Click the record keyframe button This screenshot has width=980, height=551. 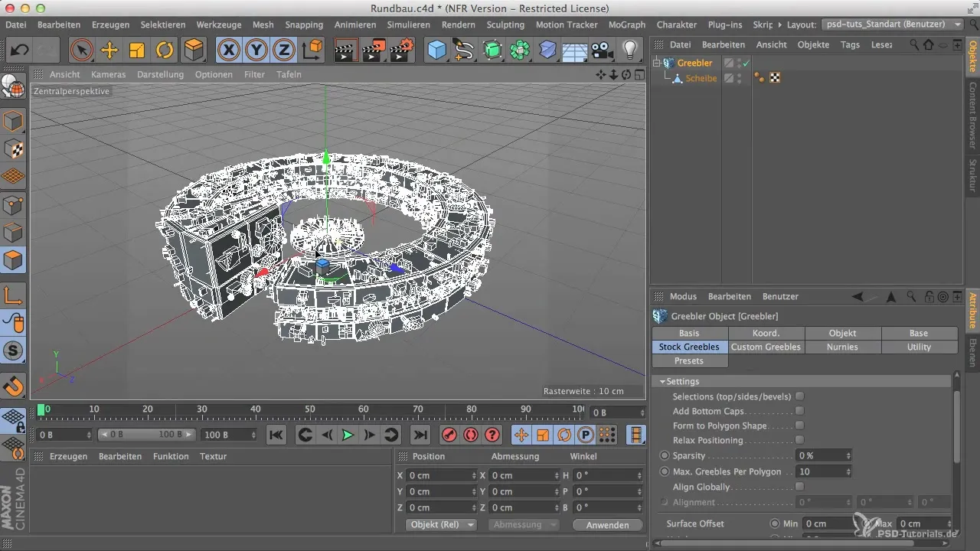[449, 435]
